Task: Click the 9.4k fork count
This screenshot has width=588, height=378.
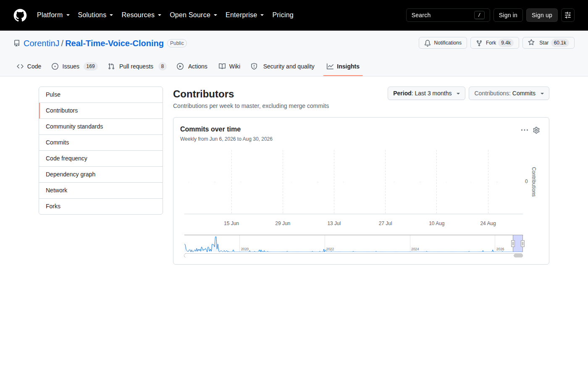Action: point(506,43)
